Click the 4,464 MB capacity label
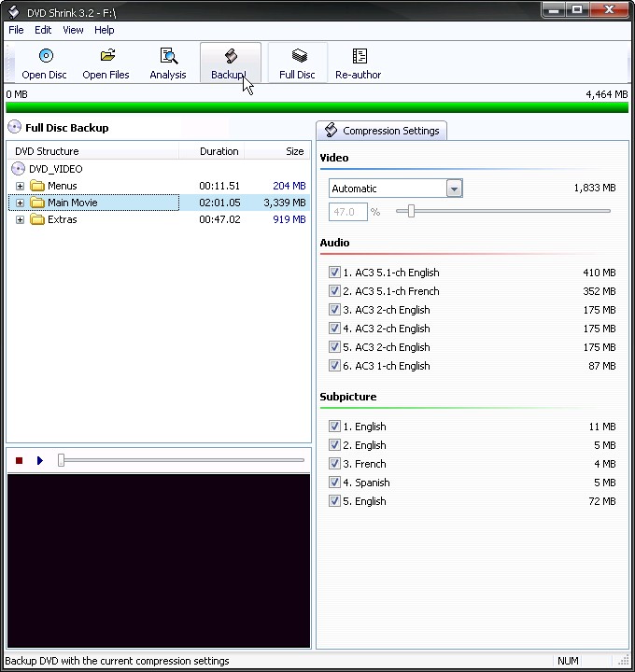The image size is (635, 672). pos(607,94)
